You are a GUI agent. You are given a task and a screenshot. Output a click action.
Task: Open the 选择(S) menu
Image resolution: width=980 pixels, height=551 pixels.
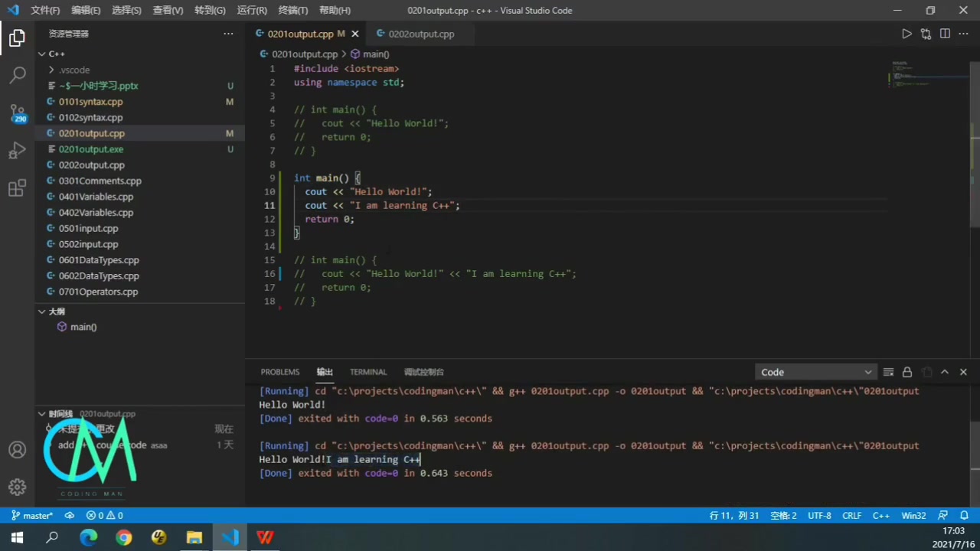126,11
